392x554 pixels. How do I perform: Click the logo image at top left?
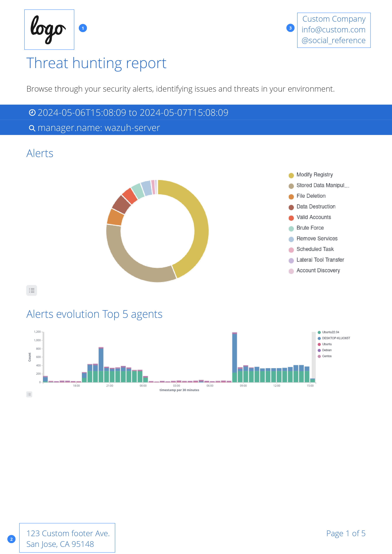[49, 30]
